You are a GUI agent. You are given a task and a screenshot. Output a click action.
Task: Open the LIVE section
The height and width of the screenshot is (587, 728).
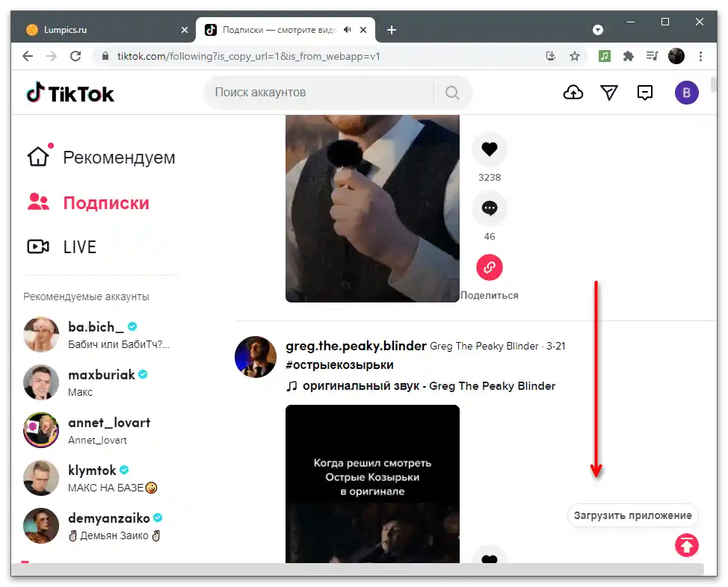tap(62, 247)
